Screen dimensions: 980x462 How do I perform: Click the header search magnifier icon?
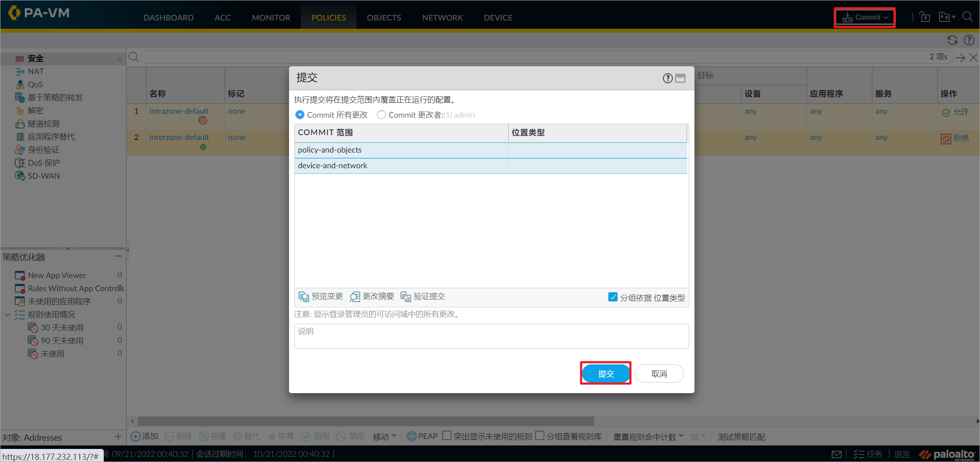(x=967, y=17)
